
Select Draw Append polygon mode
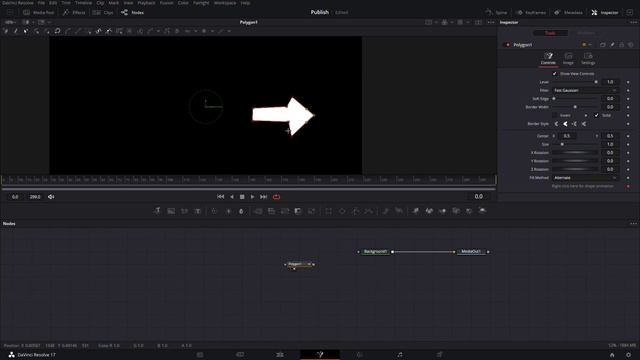16,31
